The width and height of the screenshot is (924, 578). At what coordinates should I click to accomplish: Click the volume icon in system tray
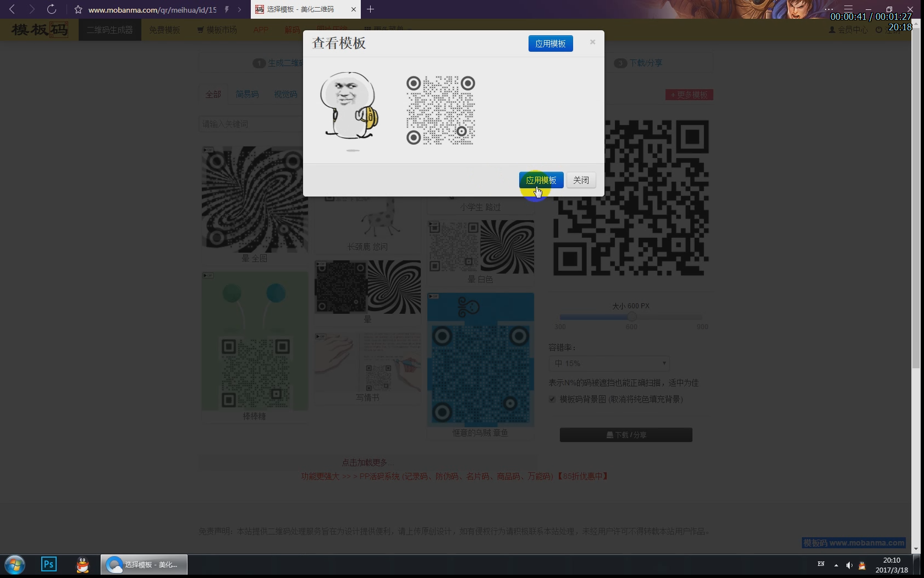pyautogui.click(x=849, y=565)
